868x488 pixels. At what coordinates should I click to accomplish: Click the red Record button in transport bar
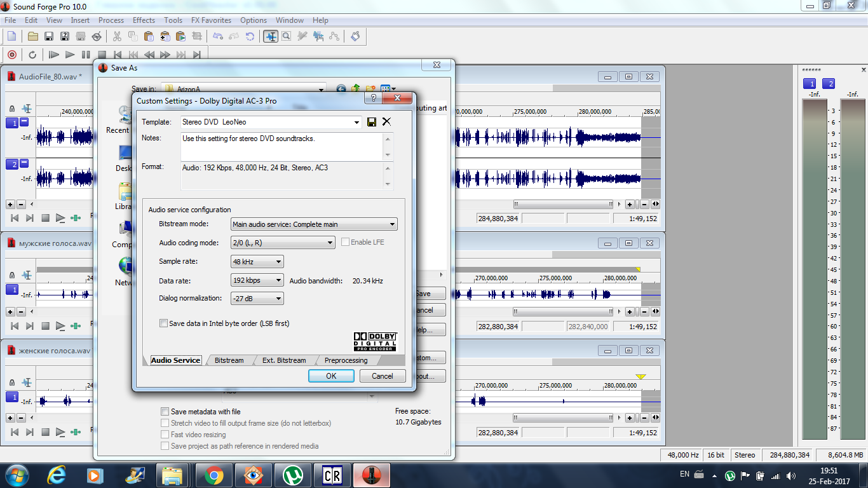(11, 55)
